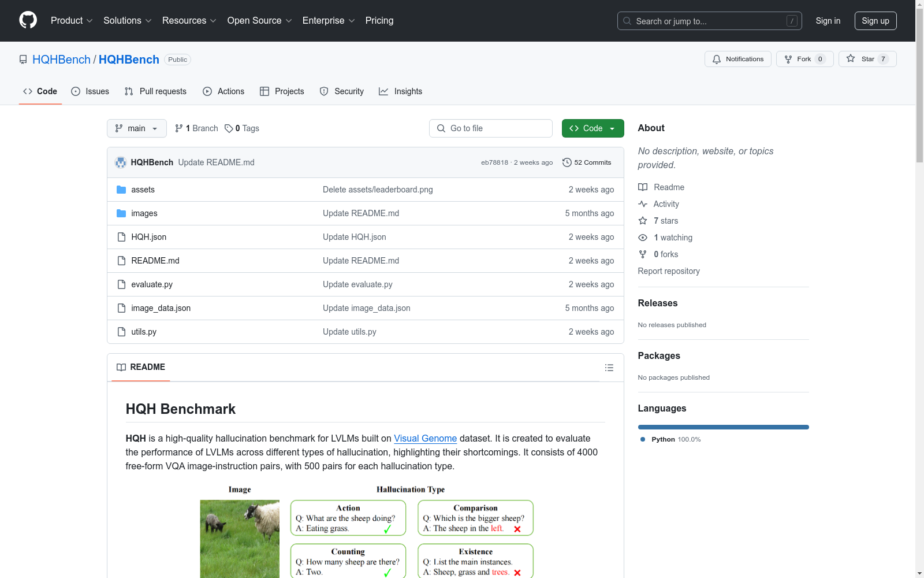Open the Insights tab
924x578 pixels.
[x=400, y=91]
